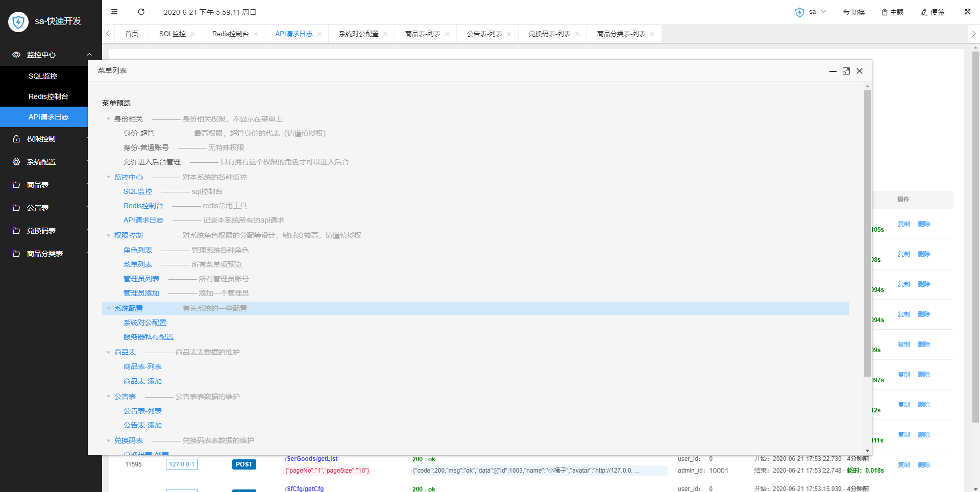Click the hamburger menu collapse icon

click(x=114, y=12)
